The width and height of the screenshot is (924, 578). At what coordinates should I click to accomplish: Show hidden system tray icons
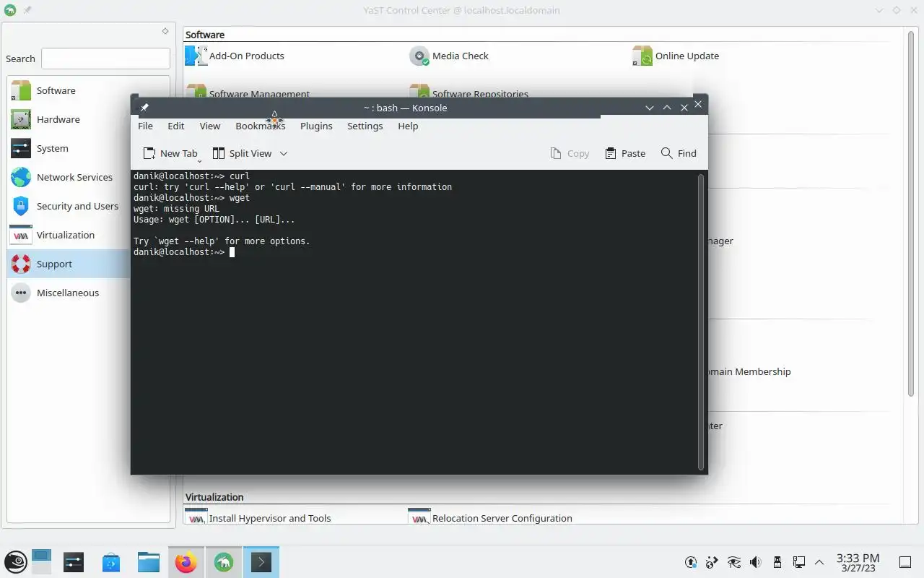[819, 562]
